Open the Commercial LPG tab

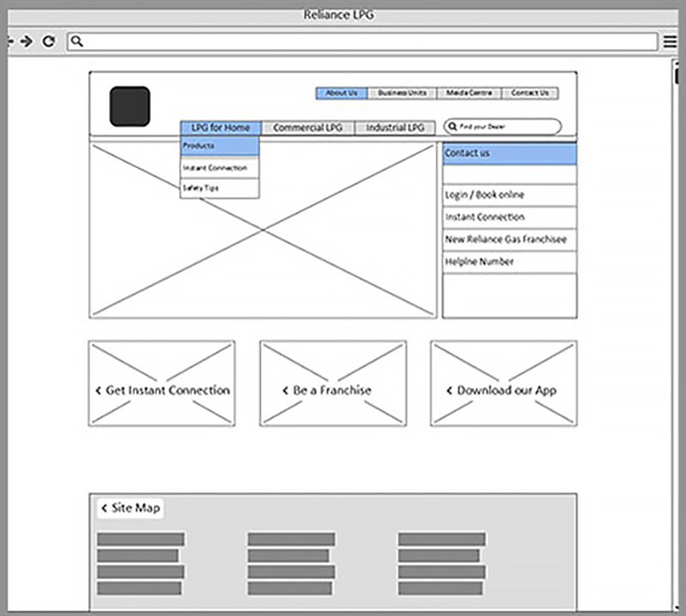[307, 128]
